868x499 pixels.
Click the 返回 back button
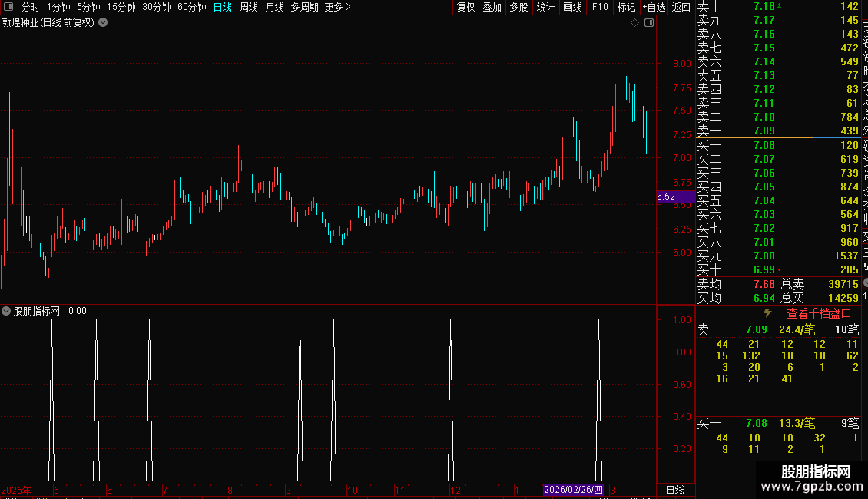(x=681, y=7)
